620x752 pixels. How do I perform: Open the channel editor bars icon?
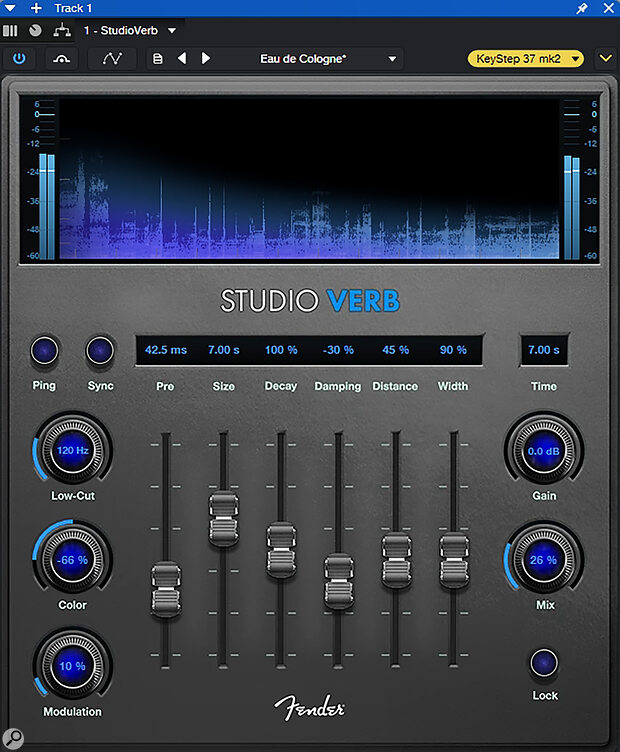coord(10,31)
